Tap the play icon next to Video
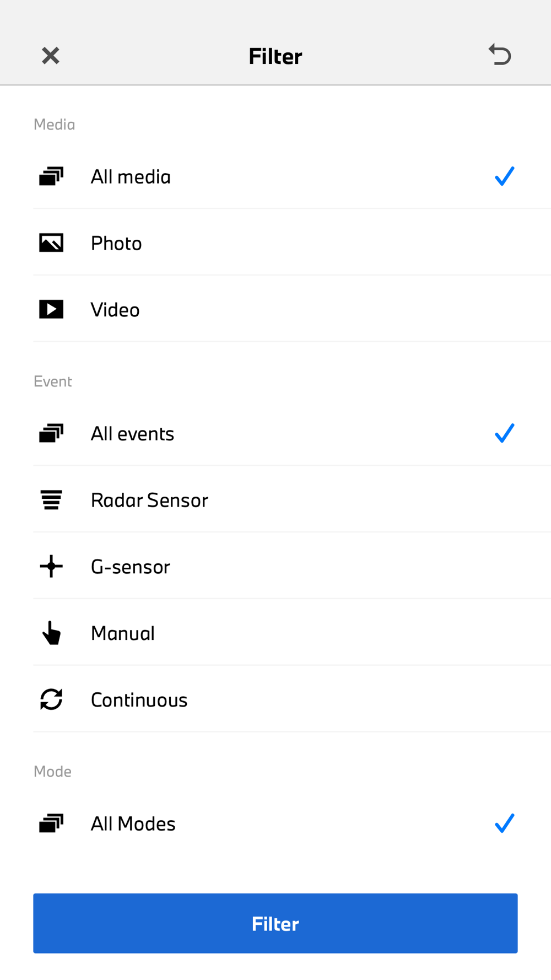This screenshot has width=551, height=980. 51,309
